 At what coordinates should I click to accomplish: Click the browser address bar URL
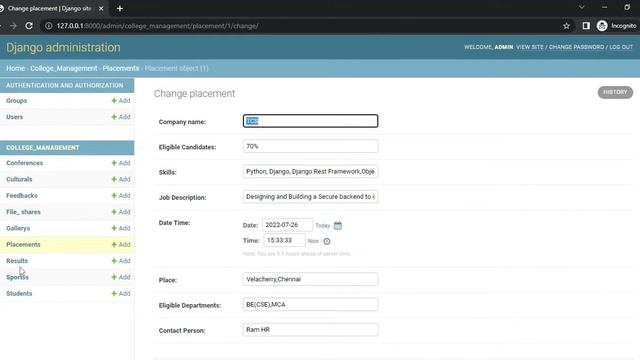tap(157, 26)
